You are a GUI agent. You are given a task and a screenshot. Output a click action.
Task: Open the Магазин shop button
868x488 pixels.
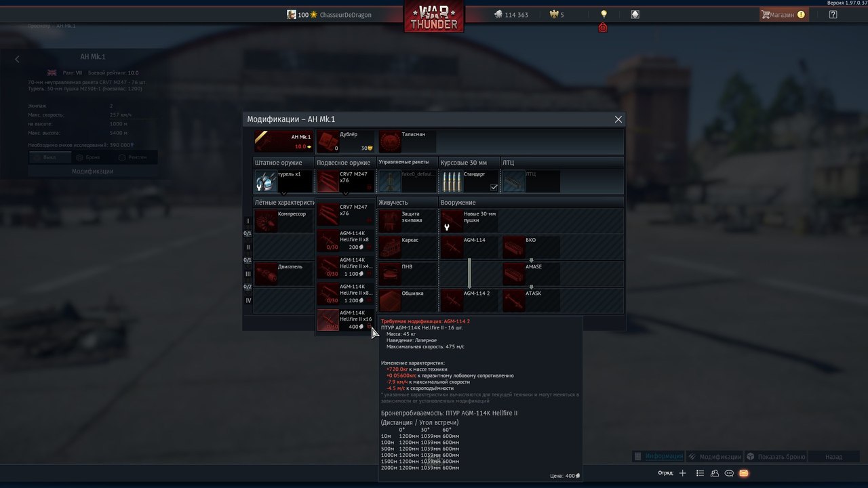(783, 14)
